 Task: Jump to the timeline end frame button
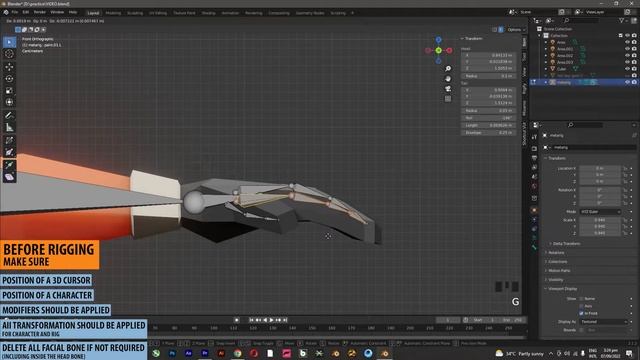tap(285, 320)
